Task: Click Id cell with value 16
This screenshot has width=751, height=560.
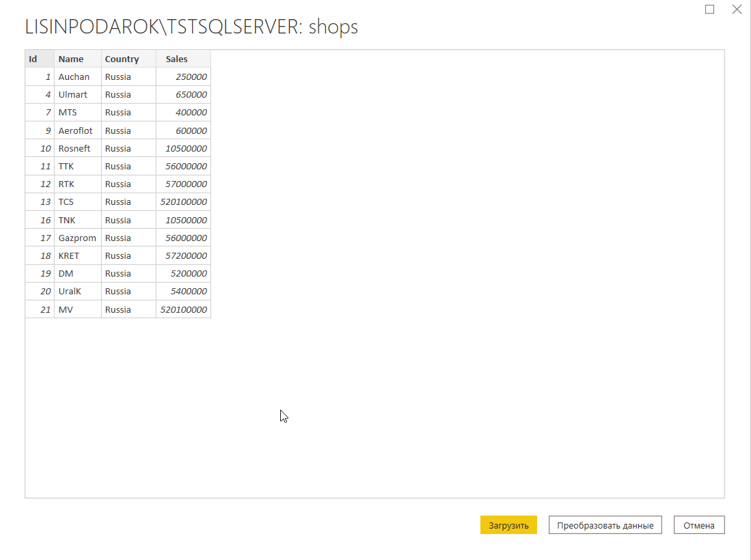Action: click(40, 220)
